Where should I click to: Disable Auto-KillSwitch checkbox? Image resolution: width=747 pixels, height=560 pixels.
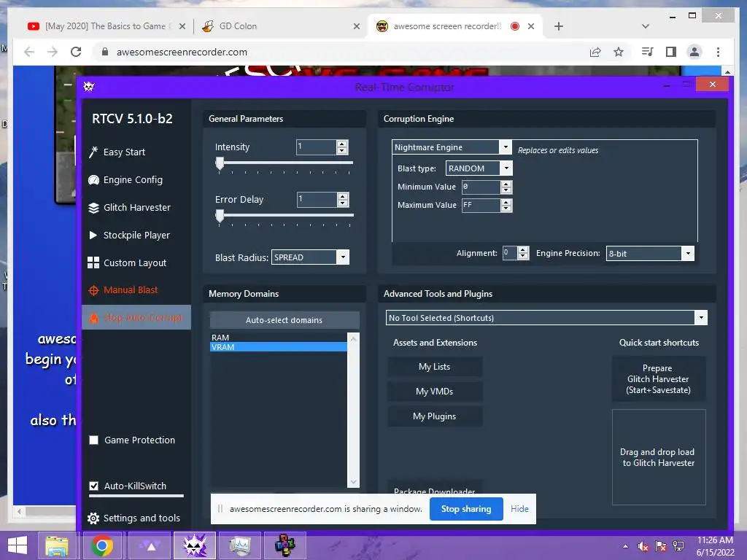click(x=94, y=486)
